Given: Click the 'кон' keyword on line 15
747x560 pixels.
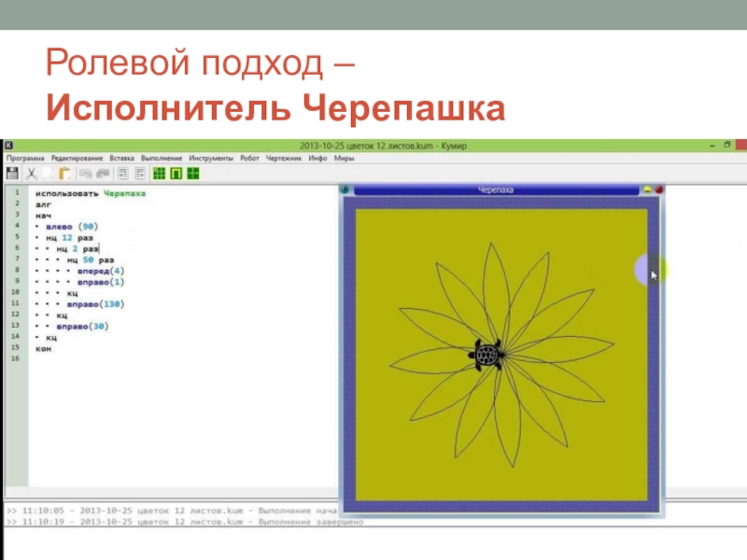Looking at the screenshot, I should (x=43, y=348).
